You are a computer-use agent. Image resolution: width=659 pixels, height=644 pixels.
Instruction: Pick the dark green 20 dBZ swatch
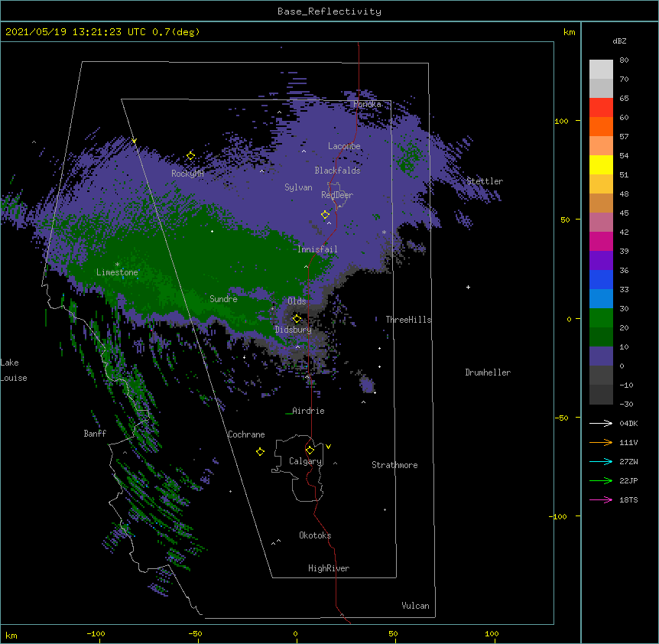click(601, 337)
